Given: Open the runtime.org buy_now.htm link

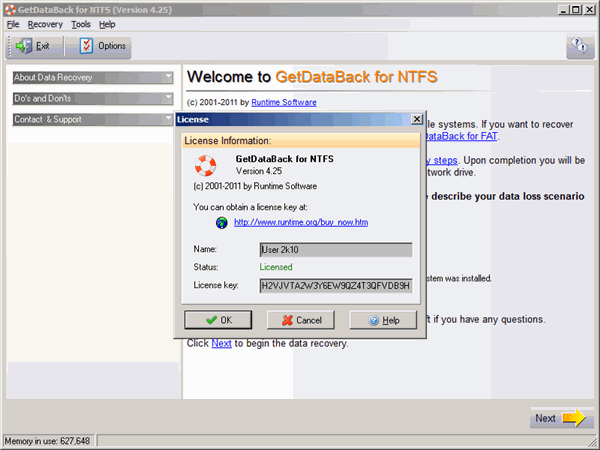Looking at the screenshot, I should (301, 222).
